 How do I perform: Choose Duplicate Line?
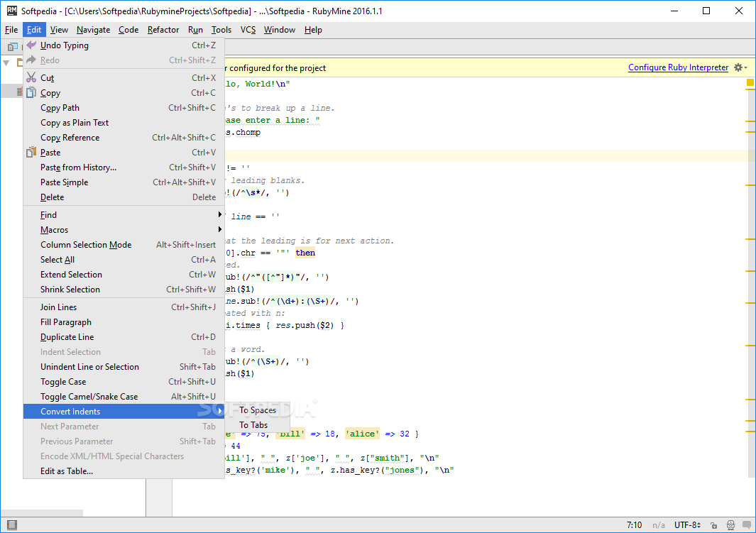pyautogui.click(x=124, y=337)
